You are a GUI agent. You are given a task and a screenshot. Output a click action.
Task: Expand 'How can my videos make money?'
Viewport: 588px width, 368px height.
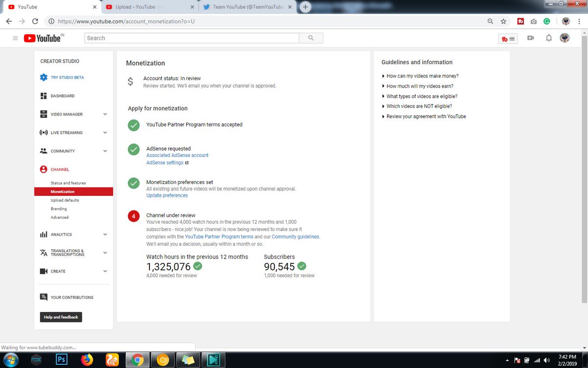[420, 76]
